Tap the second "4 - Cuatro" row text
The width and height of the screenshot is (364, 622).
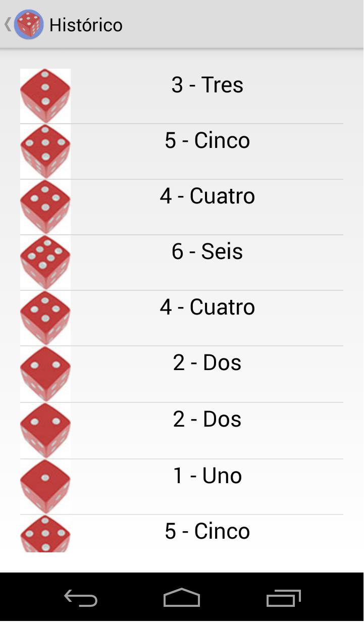pyautogui.click(x=207, y=307)
